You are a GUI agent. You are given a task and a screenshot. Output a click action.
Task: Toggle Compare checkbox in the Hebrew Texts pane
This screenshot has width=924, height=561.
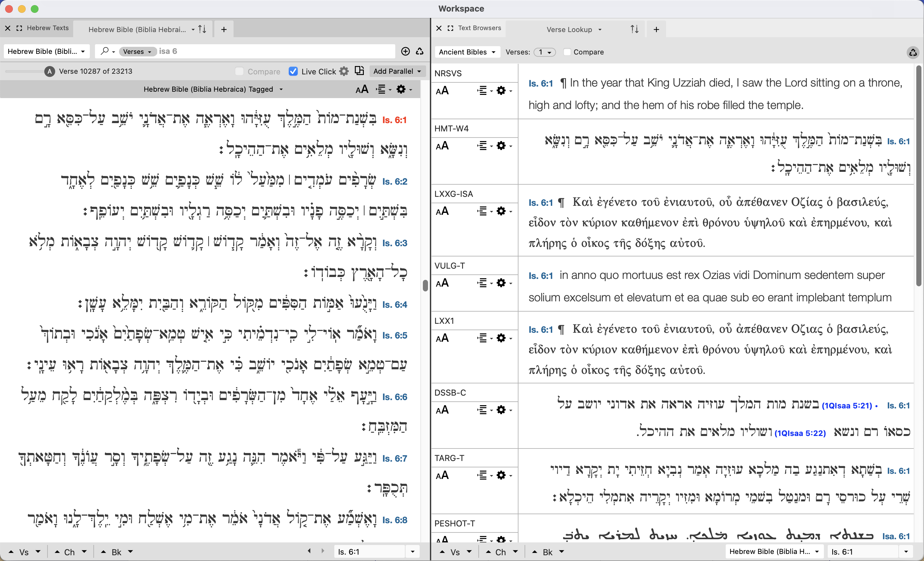239,71
